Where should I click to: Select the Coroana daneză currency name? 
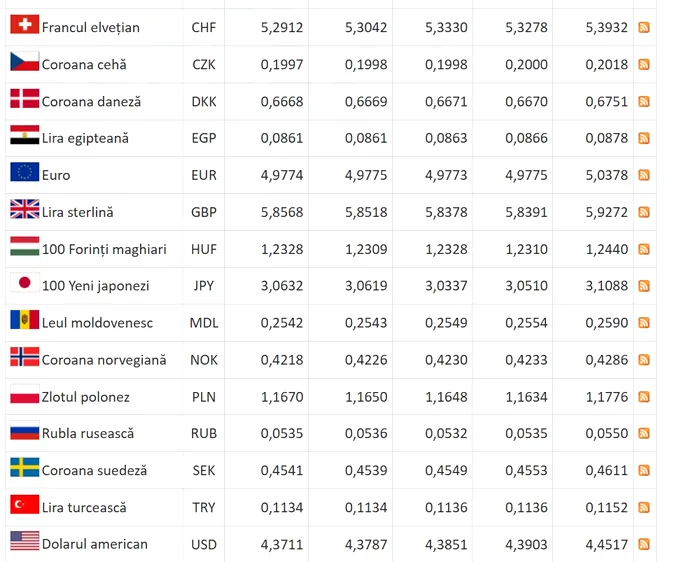click(91, 102)
